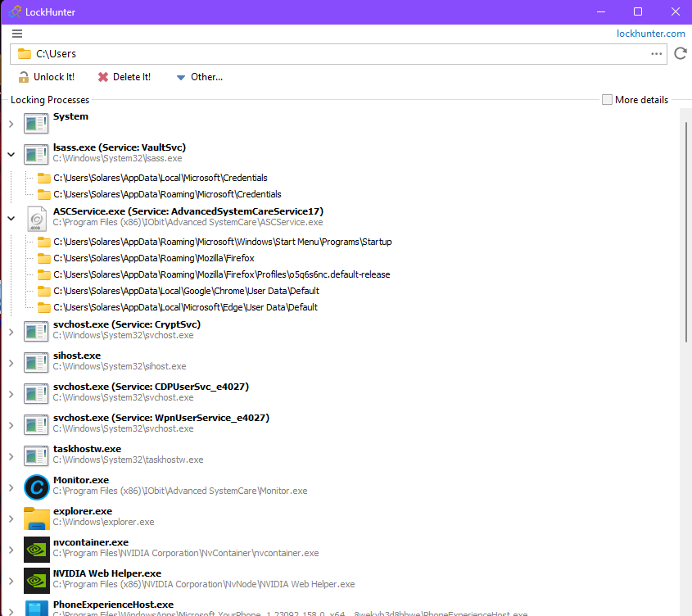Select PhoneExperienceHost.exe process name
Image resolution: width=692 pixels, height=616 pixels.
[113, 605]
